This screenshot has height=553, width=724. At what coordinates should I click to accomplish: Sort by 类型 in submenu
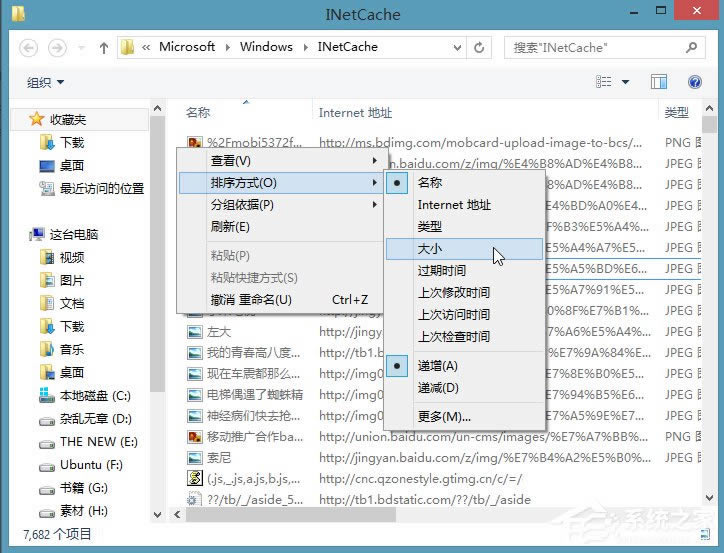pos(464,227)
